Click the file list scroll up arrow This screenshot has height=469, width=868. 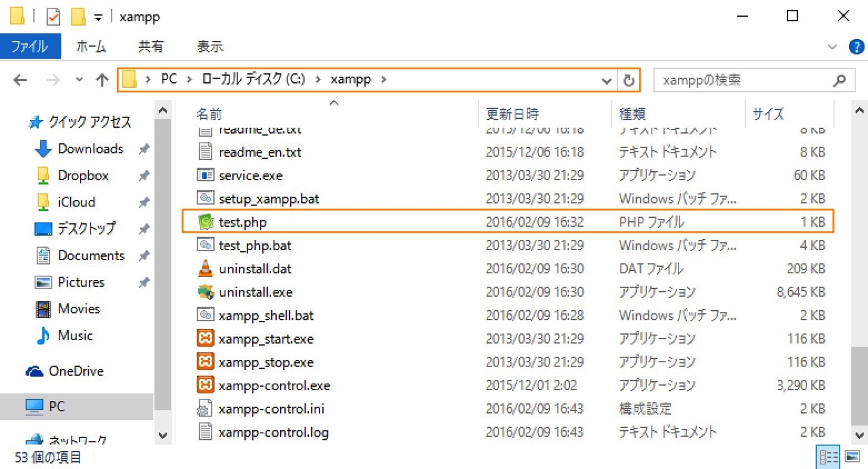859,111
